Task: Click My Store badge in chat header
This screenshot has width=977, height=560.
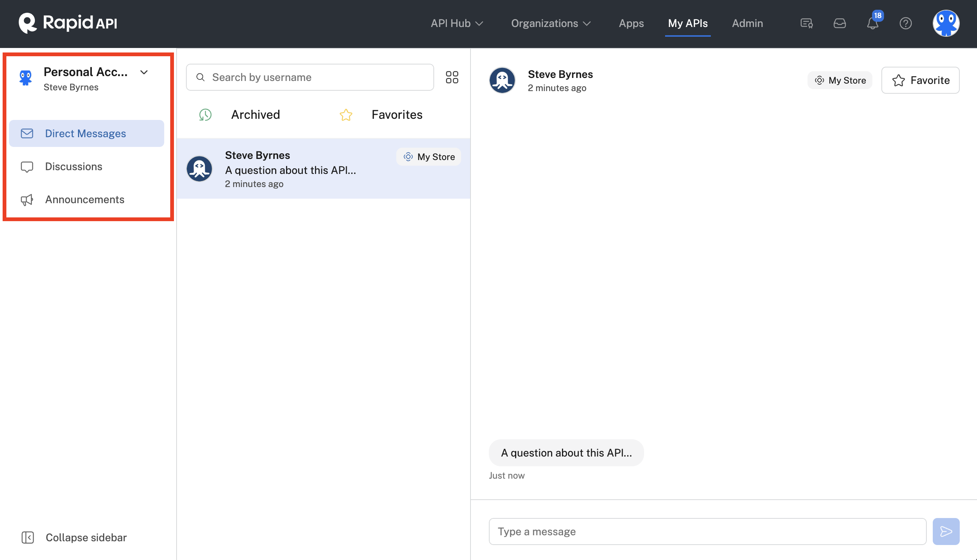Action: pos(840,80)
